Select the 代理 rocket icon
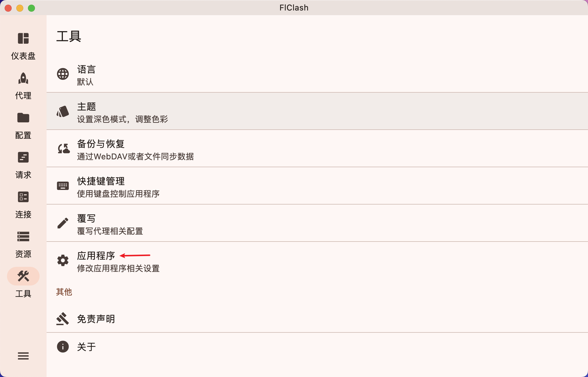 pyautogui.click(x=23, y=78)
